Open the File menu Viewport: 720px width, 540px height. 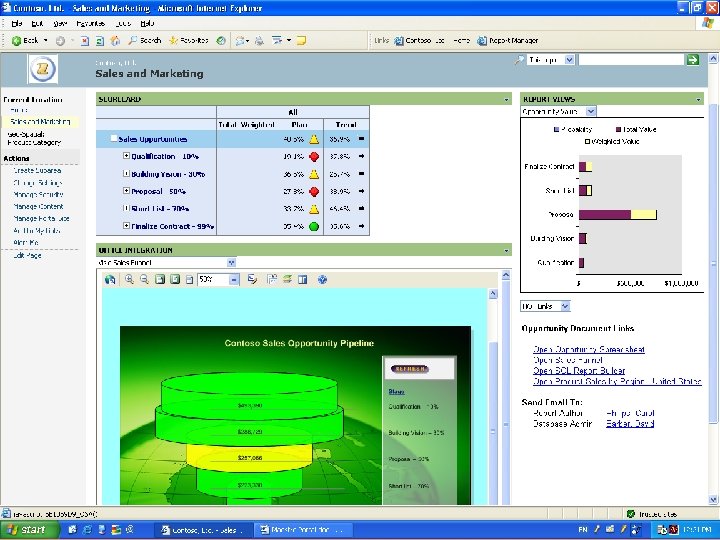[x=17, y=23]
